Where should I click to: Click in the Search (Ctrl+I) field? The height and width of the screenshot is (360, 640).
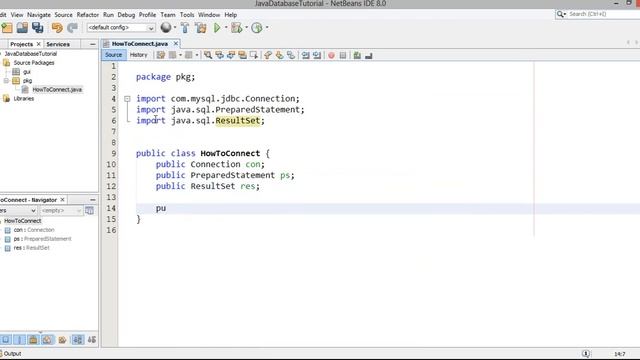(x=602, y=14)
